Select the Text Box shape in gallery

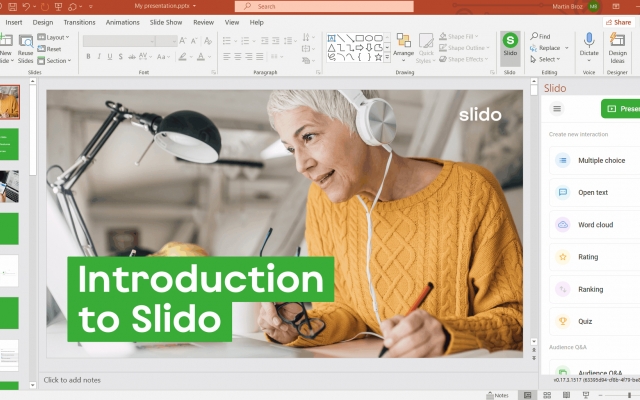point(331,38)
